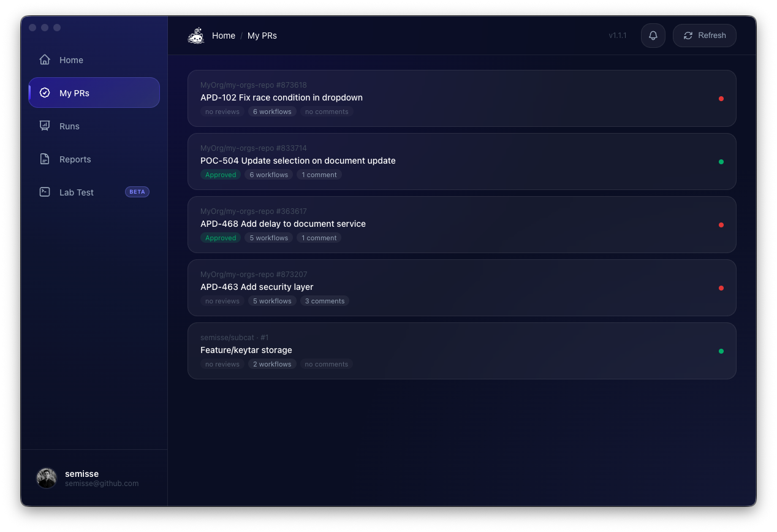Open Runs in the sidebar
Viewport: 777px width, 532px height.
coord(94,126)
